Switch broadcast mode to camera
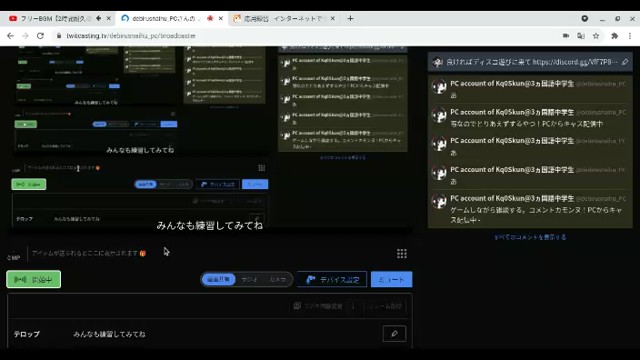The width and height of the screenshot is (640, 360). pyautogui.click(x=278, y=280)
